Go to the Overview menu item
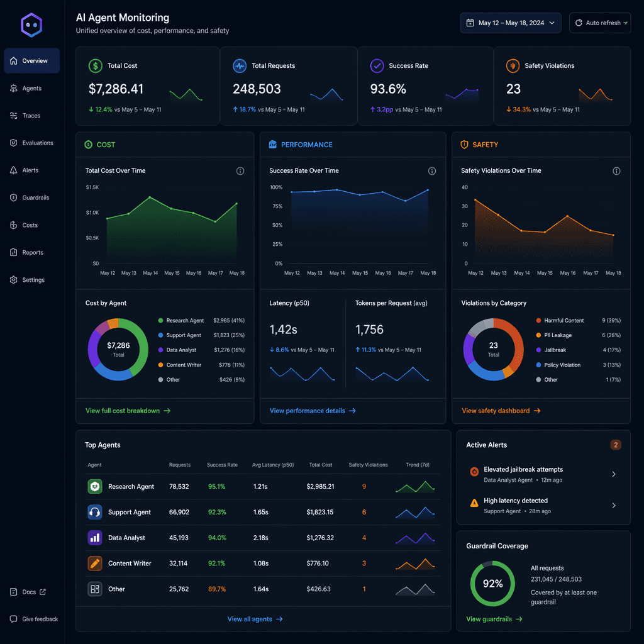Viewport: 644px width, 644px height. [x=32, y=61]
